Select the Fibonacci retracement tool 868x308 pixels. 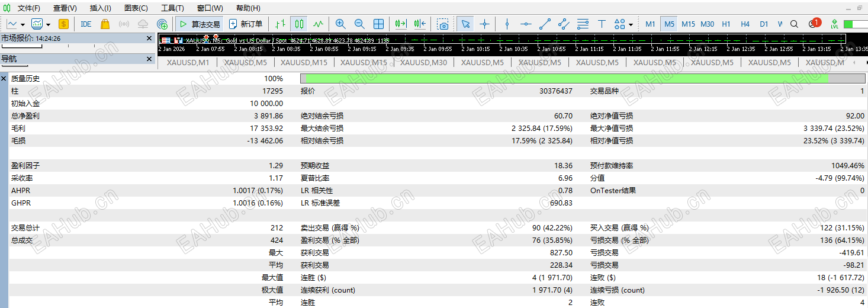[x=583, y=24]
